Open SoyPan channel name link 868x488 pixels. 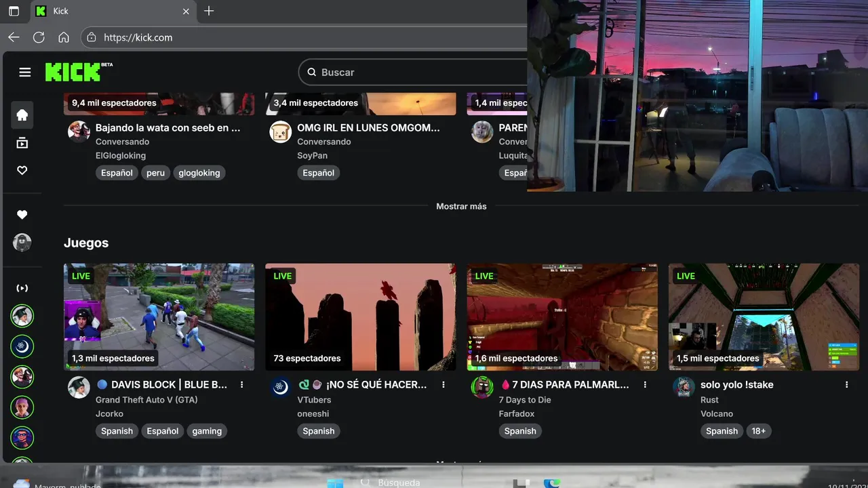tap(312, 155)
